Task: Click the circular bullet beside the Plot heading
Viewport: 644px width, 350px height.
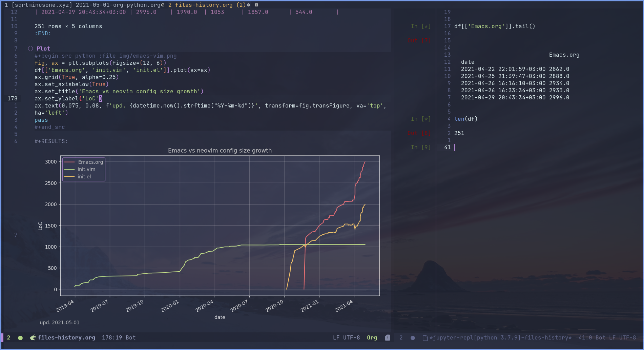Action: coord(30,48)
